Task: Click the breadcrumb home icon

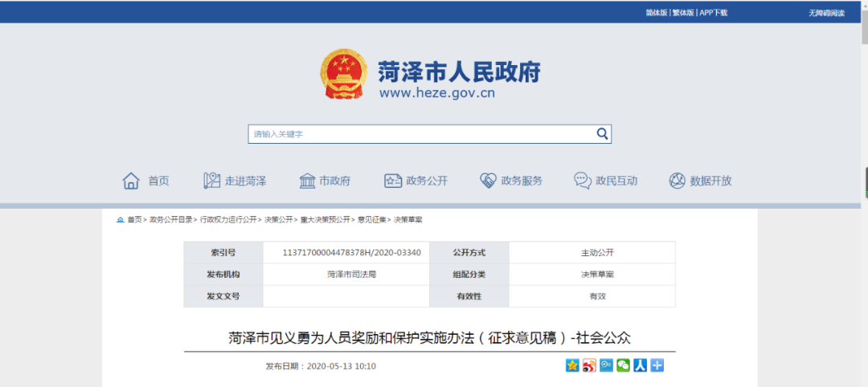Action: (x=120, y=220)
